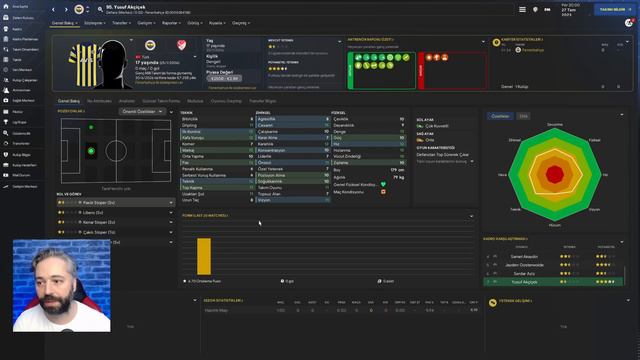The width and height of the screenshot is (640, 360).
Task: Select upper left position dot on pitch
Action: coord(91,127)
